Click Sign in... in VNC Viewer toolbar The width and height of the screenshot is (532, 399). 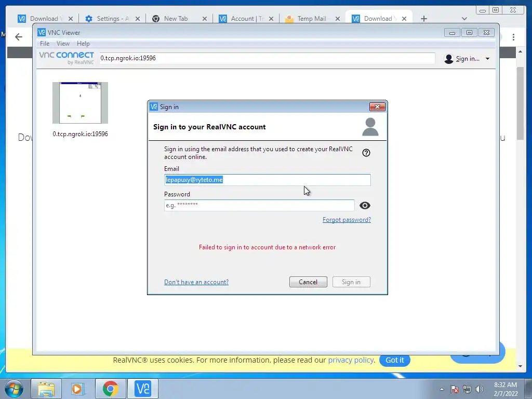(x=467, y=59)
